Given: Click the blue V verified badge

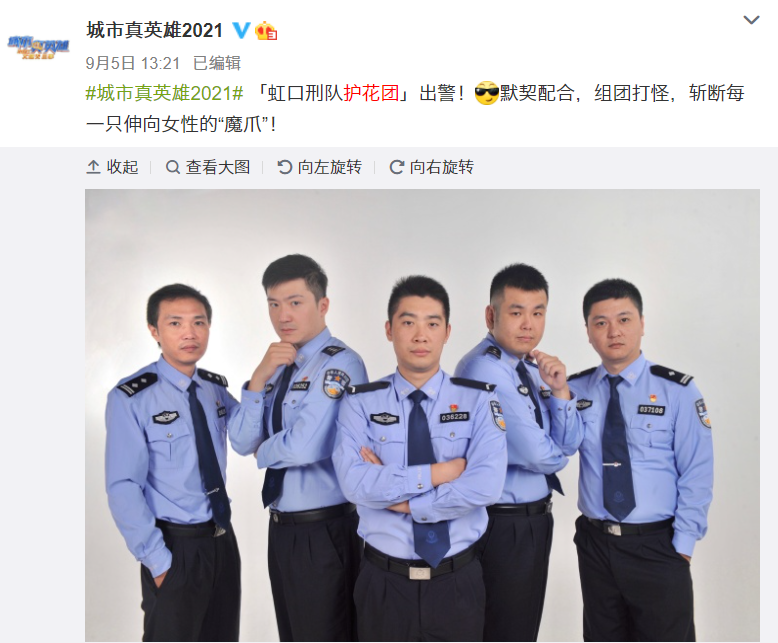Looking at the screenshot, I should pos(242,30).
